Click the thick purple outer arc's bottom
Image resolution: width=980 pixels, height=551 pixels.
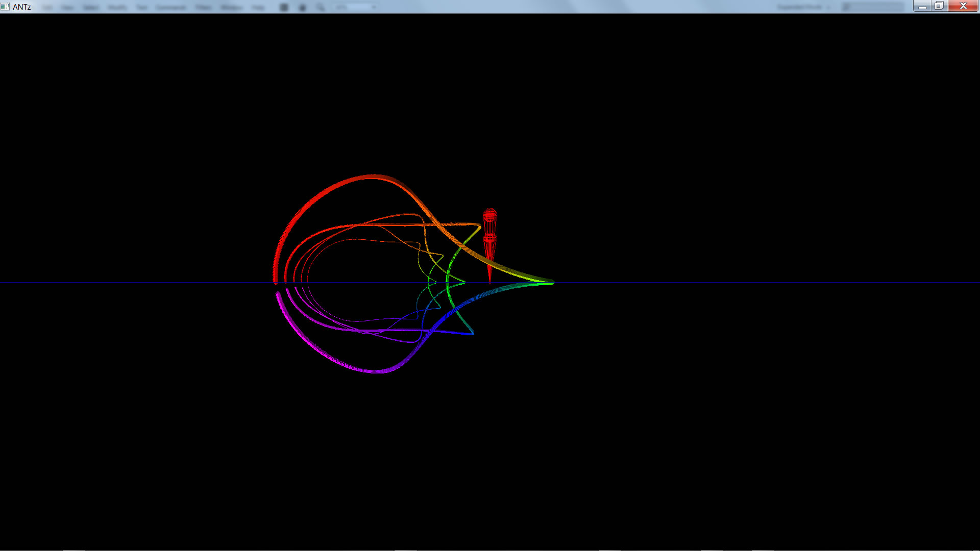tap(375, 371)
